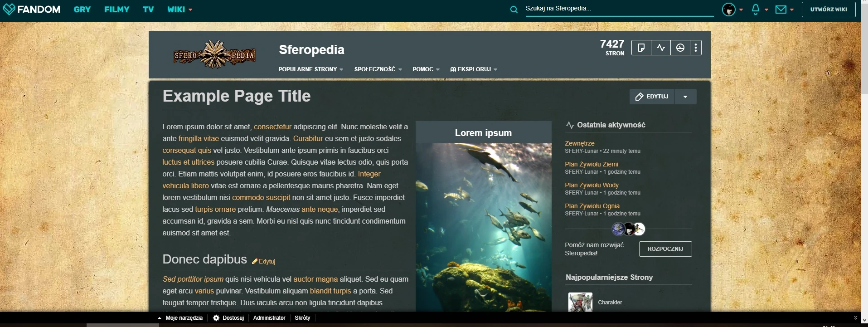The height and width of the screenshot is (327, 868).
Task: Follow the luctus et ultrices link
Action: click(189, 162)
